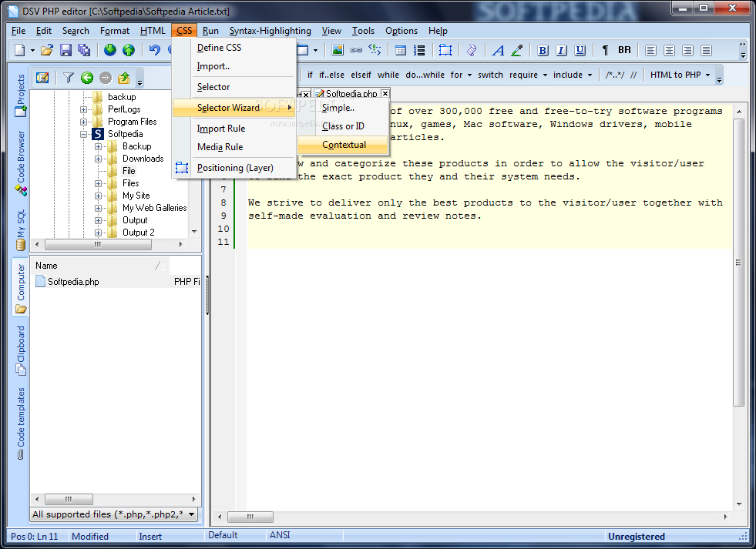Open the Syntax-Highlighting menu

270,31
